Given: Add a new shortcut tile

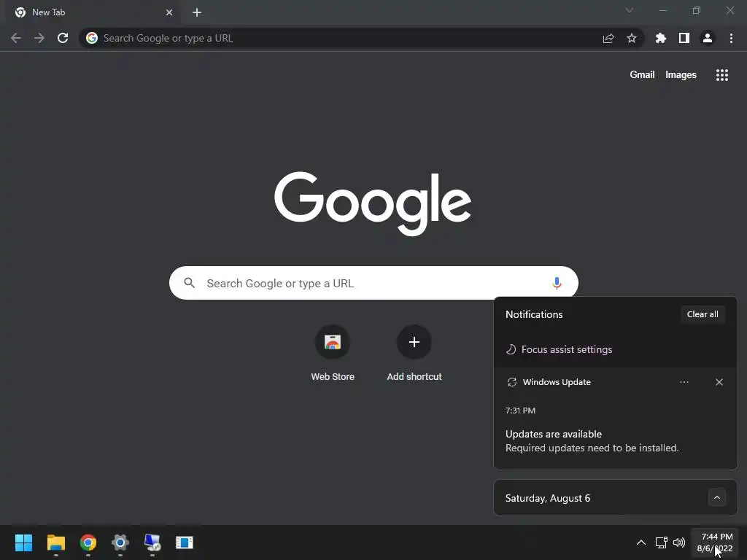Looking at the screenshot, I should (414, 353).
